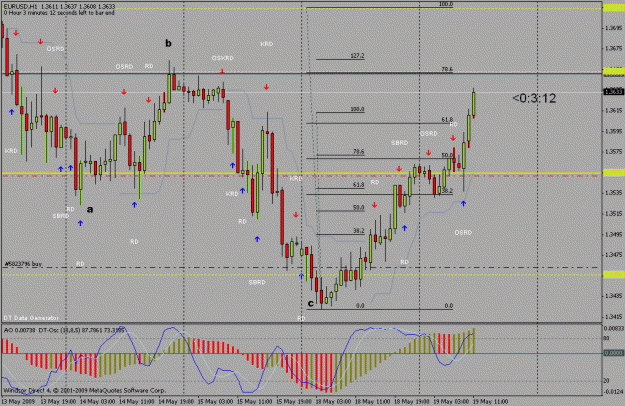Click the 18 May 03:00 time label
This screenshot has width=625, height=406.
pos(334,401)
